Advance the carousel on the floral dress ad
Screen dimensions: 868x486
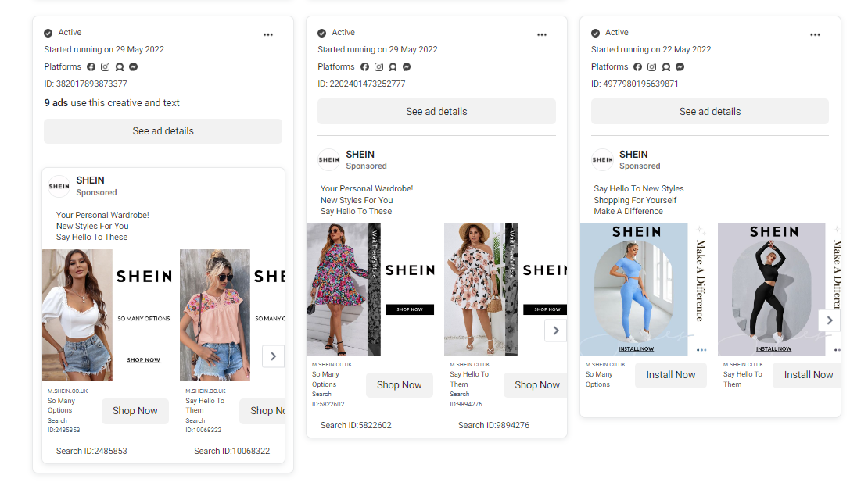[x=555, y=331]
